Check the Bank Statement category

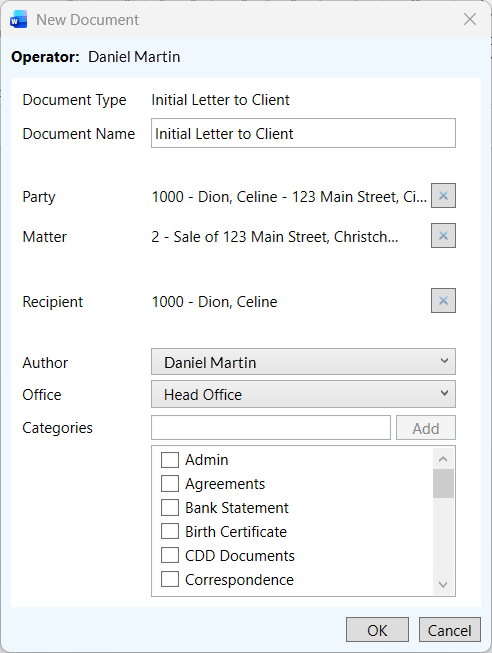[170, 508]
